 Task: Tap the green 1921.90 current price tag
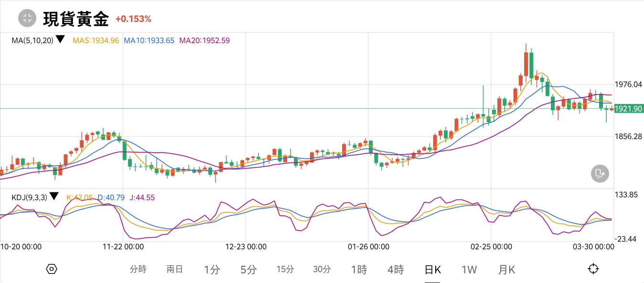coord(628,109)
